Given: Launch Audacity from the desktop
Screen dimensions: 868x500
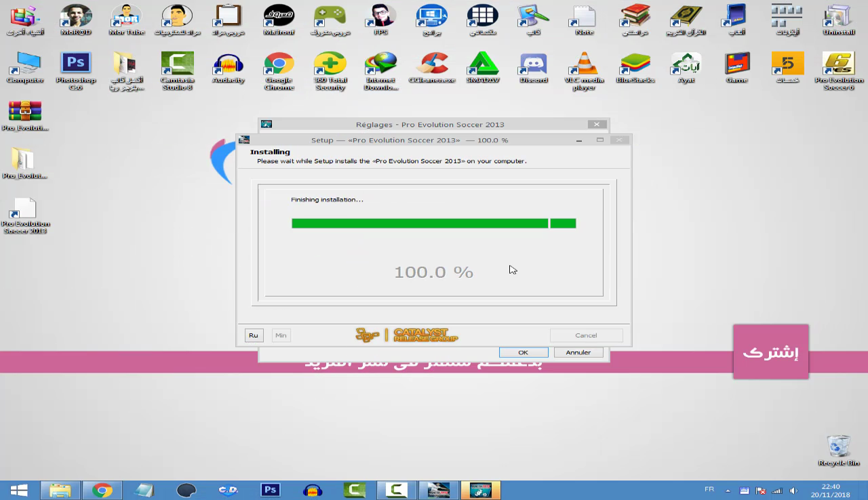Looking at the screenshot, I should coord(228,68).
